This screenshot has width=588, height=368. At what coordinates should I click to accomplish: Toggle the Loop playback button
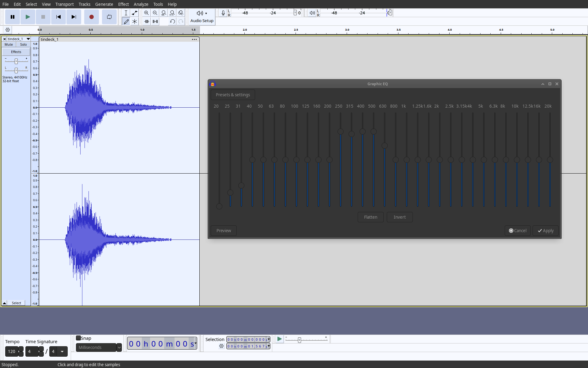point(109,17)
